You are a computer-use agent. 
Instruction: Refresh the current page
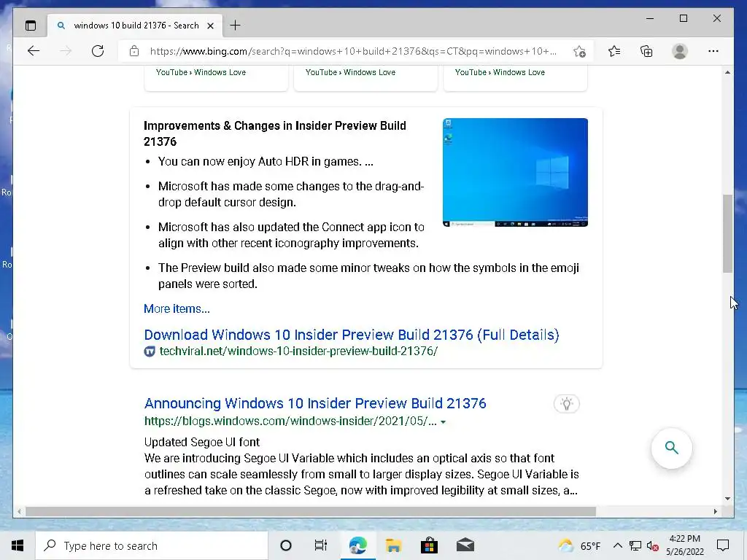(98, 51)
